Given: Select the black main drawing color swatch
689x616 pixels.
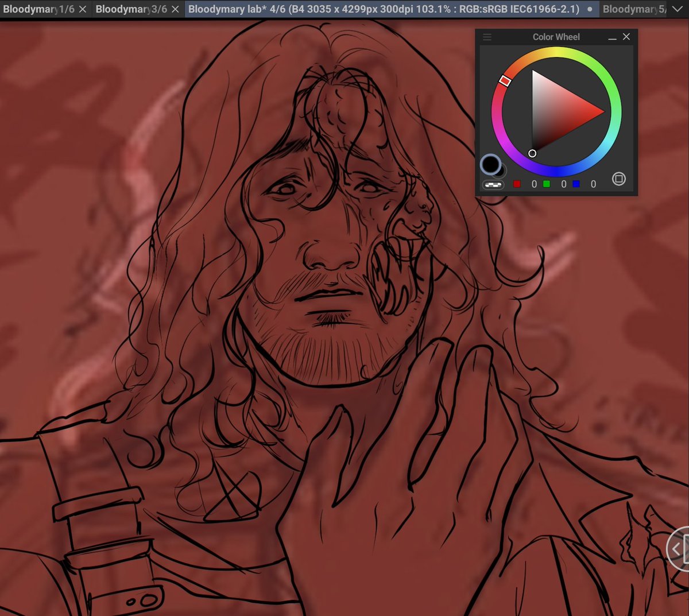Looking at the screenshot, I should [490, 164].
